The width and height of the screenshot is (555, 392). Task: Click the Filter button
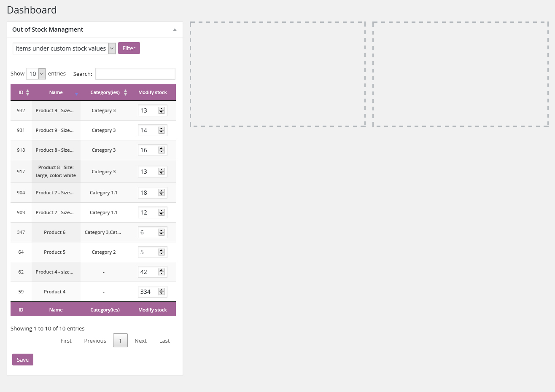[129, 48]
